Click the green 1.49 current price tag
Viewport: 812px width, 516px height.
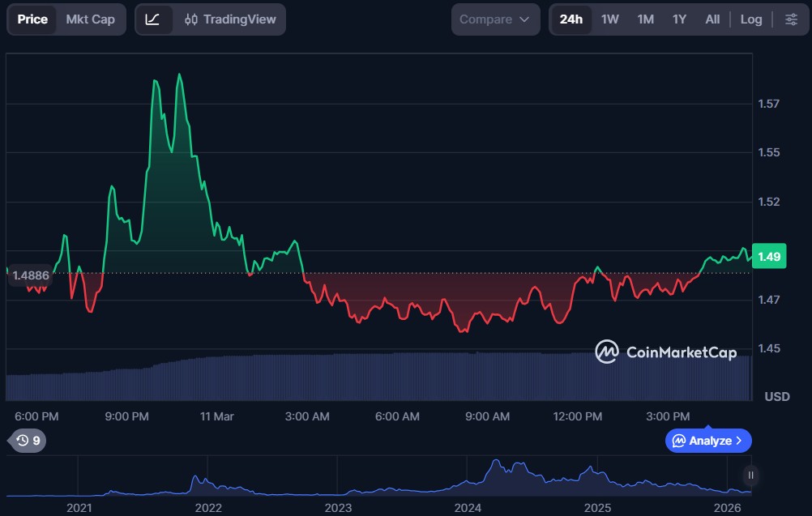(768, 257)
